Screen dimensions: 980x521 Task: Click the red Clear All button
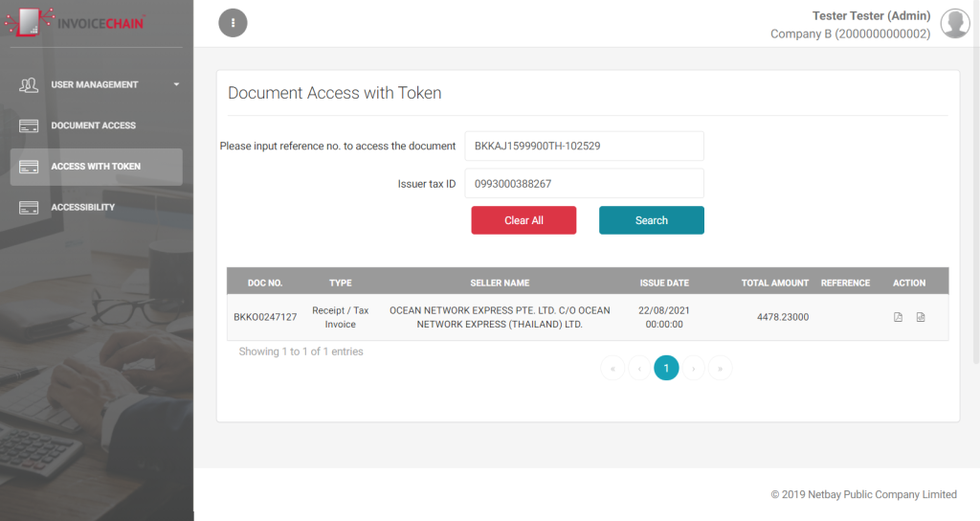point(523,220)
